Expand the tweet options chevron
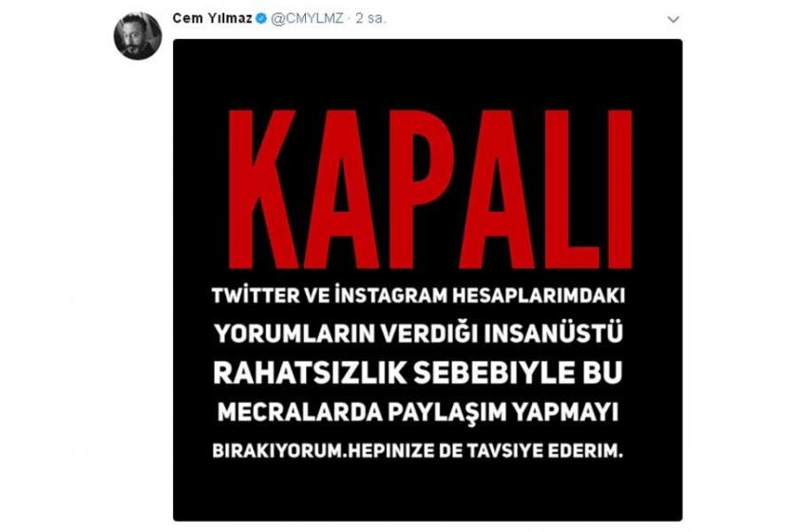Viewport: 798px width, 532px height. 674,19
